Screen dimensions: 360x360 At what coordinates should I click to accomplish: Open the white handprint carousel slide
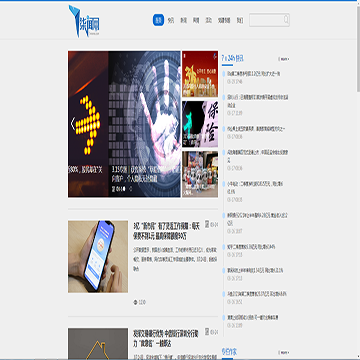click(x=144, y=124)
